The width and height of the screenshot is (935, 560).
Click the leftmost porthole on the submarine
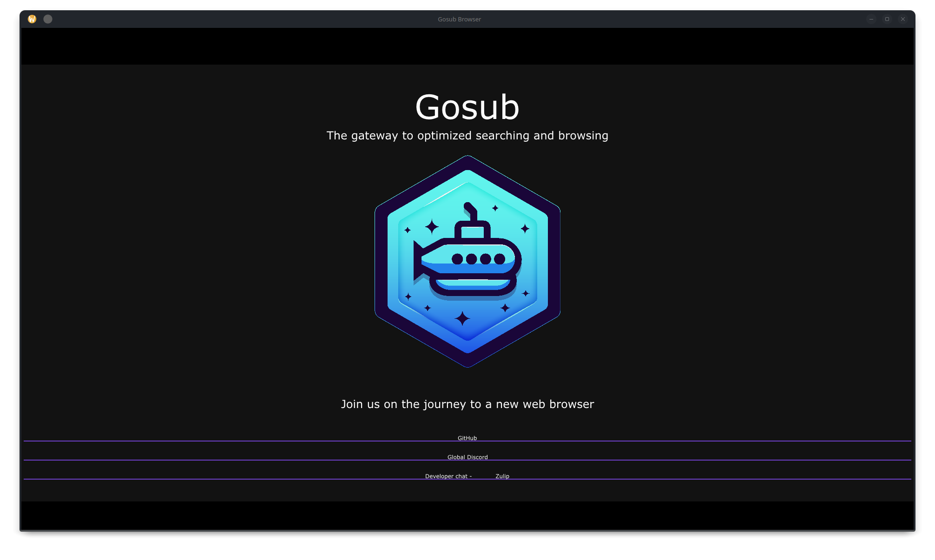pyautogui.click(x=457, y=259)
